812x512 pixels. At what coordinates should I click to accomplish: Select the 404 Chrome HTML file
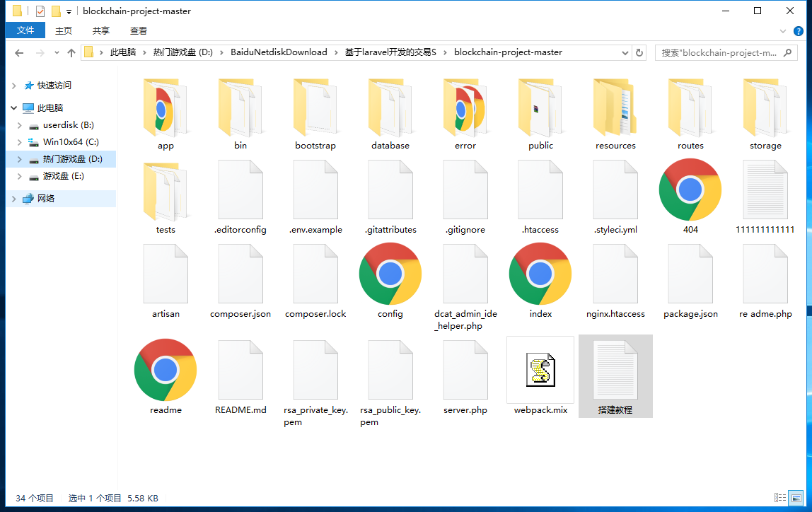pos(690,190)
